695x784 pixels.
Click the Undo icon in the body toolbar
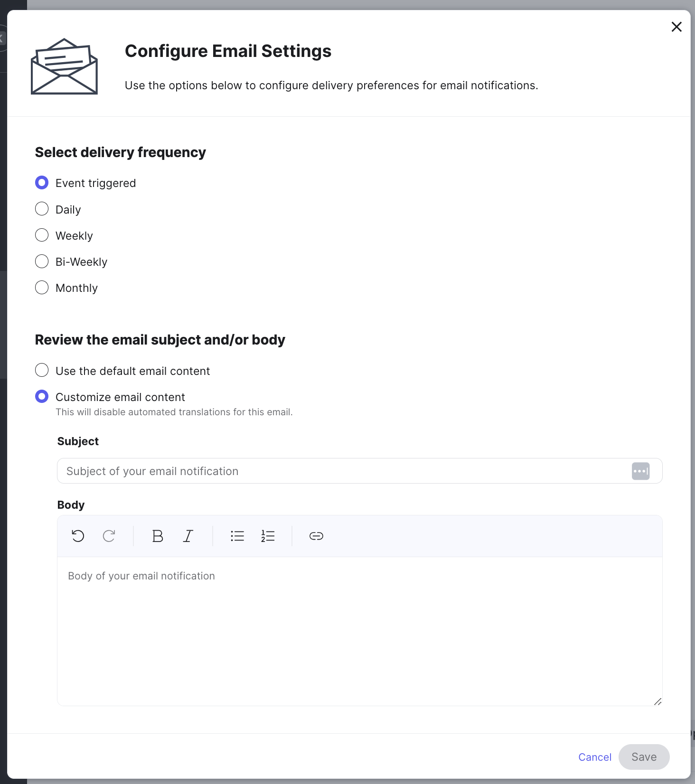pos(78,536)
